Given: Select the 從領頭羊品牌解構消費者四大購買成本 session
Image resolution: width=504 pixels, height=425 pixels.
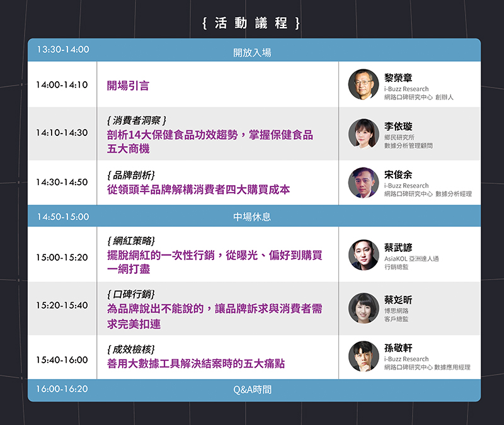Looking at the screenshot, I should point(198,189).
